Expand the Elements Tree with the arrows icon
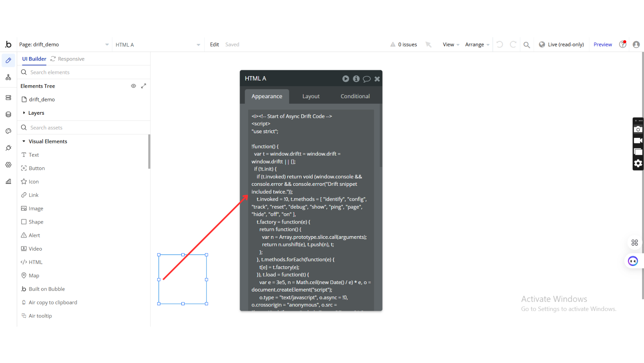Image resolution: width=644 pixels, height=363 pixels. coord(144,86)
